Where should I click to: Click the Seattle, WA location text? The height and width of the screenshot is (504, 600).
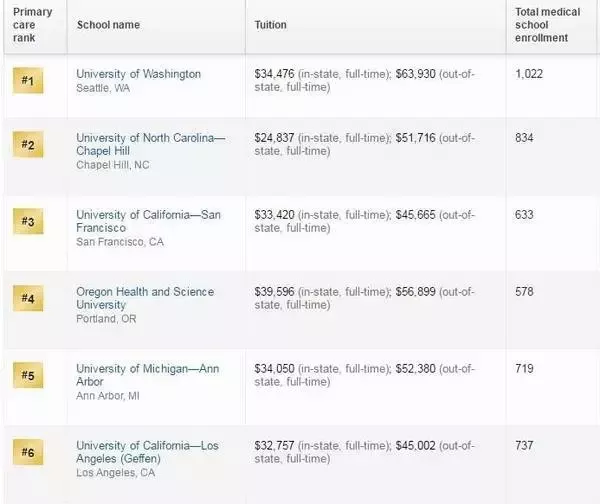tap(103, 88)
